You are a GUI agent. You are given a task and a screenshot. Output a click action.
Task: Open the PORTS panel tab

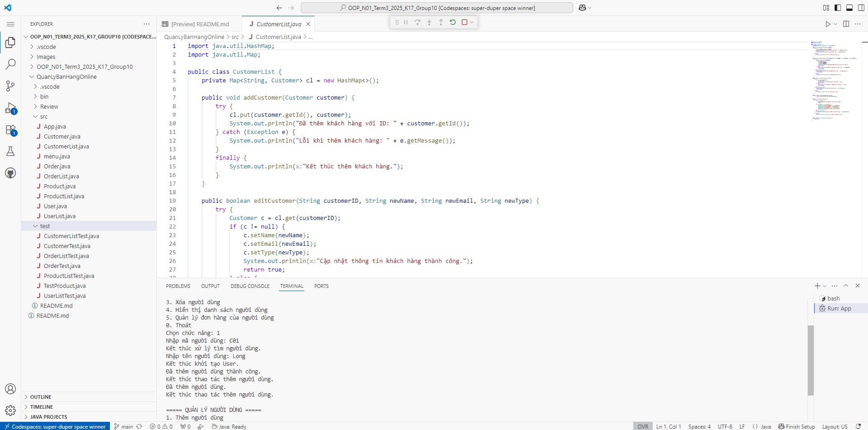(x=322, y=286)
